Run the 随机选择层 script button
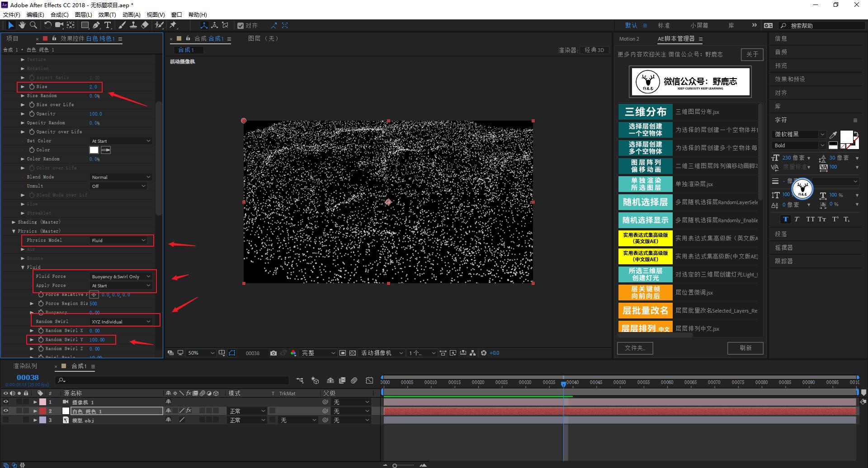Screen dimensions: 868x468 [x=645, y=202]
